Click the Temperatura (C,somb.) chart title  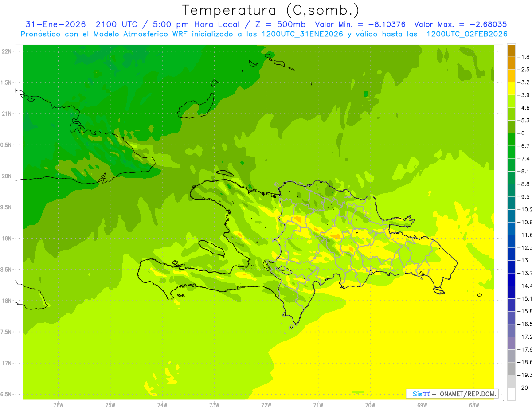coord(270,10)
